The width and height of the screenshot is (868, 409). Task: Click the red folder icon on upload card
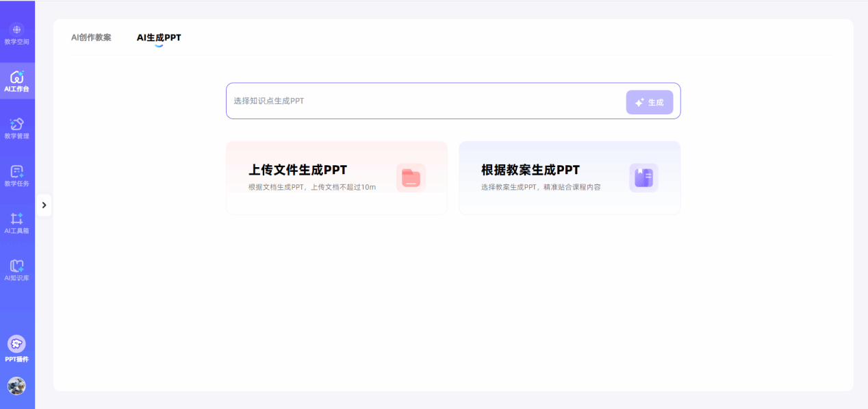click(411, 178)
